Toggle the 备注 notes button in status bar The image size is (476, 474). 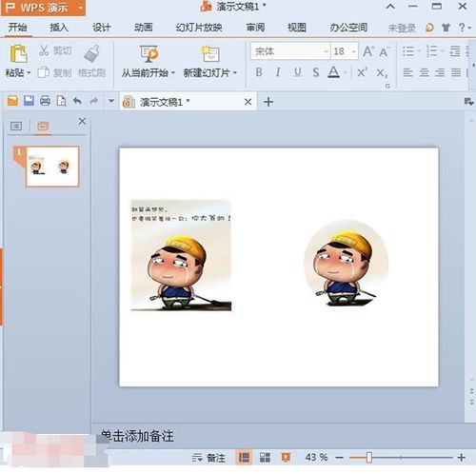pos(208,458)
